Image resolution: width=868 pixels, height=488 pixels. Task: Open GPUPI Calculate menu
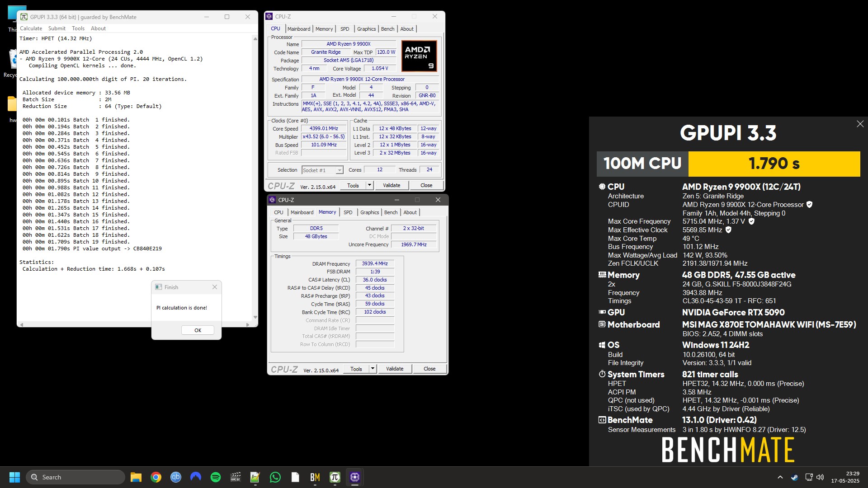click(31, 28)
